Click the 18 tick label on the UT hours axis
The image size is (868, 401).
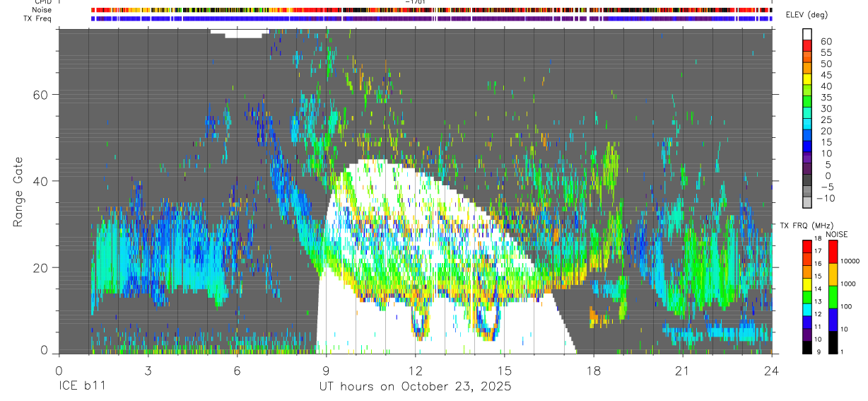(594, 371)
